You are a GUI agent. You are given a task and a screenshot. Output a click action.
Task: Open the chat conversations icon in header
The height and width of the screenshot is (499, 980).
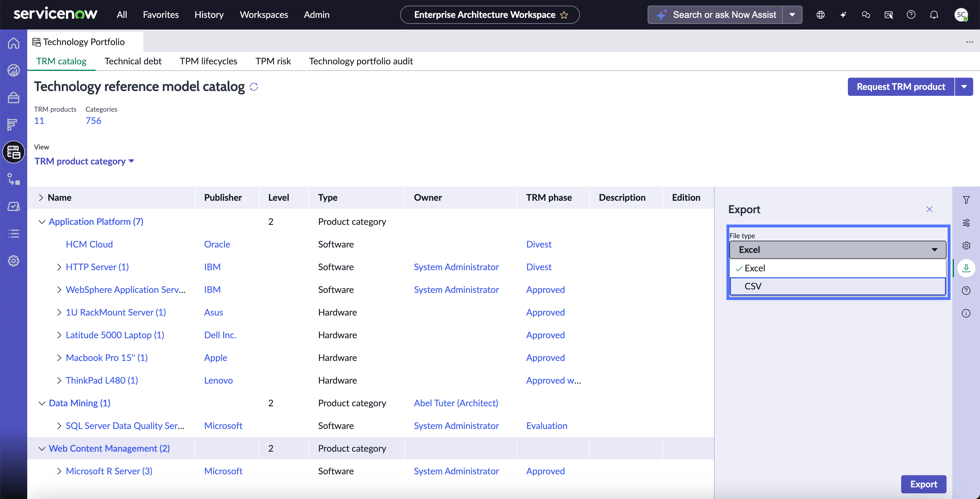(x=866, y=15)
